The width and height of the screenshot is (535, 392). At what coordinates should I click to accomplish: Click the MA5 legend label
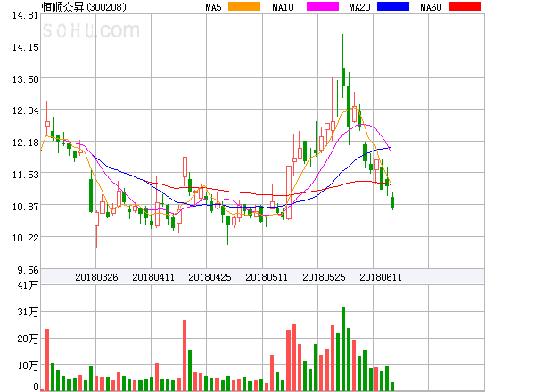(x=214, y=7)
